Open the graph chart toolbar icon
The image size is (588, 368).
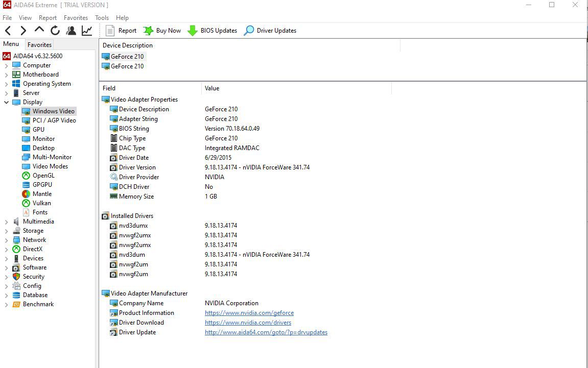[87, 30]
